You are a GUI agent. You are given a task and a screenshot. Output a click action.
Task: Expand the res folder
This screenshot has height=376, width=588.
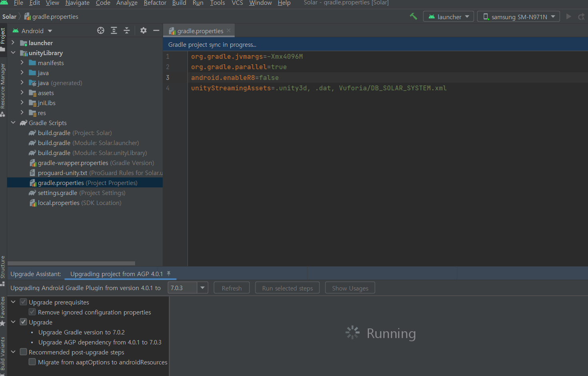pyautogui.click(x=22, y=112)
